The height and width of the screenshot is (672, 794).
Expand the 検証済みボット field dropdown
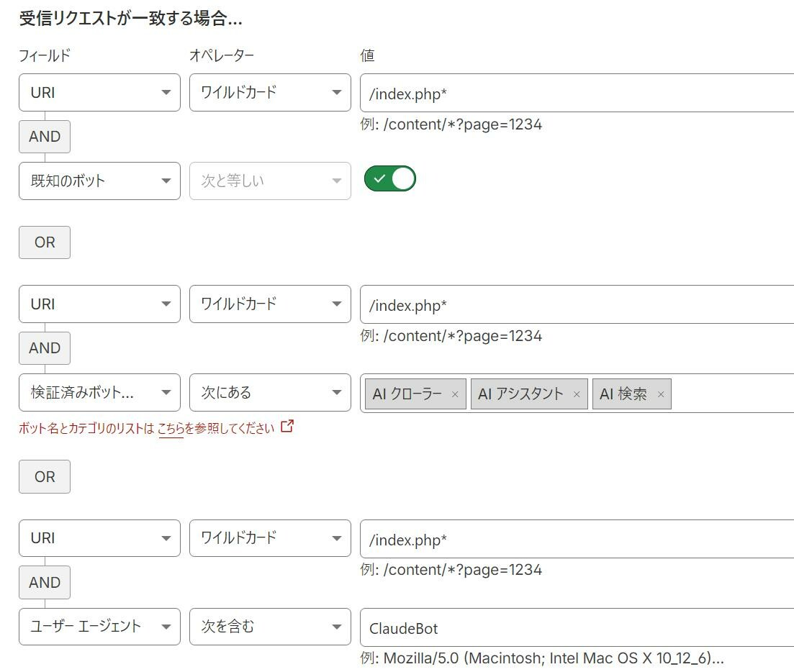[99, 393]
